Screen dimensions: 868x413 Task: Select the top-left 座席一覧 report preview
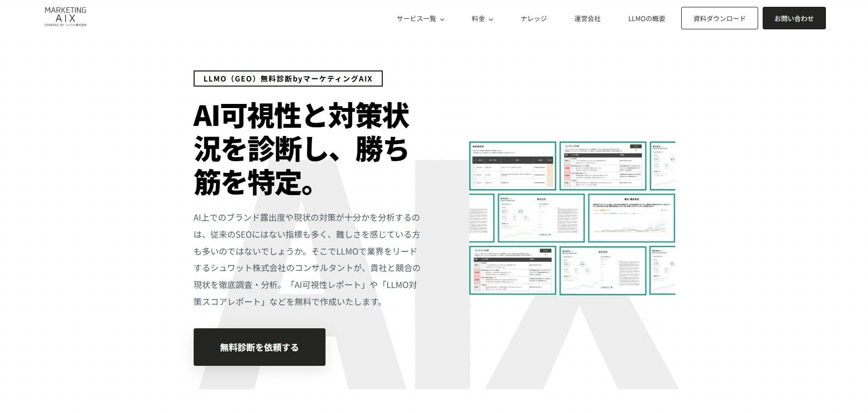point(513,166)
